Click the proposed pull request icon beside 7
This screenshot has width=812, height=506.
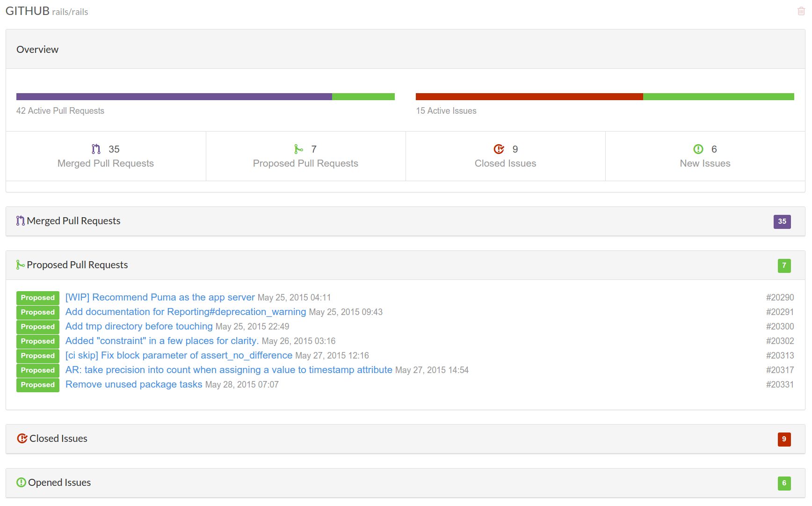(x=298, y=149)
